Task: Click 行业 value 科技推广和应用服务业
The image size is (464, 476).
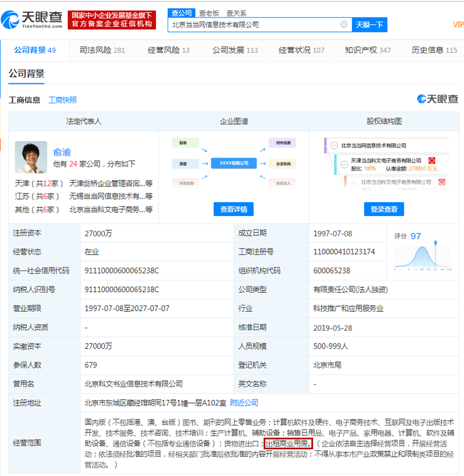Action: tap(348, 309)
